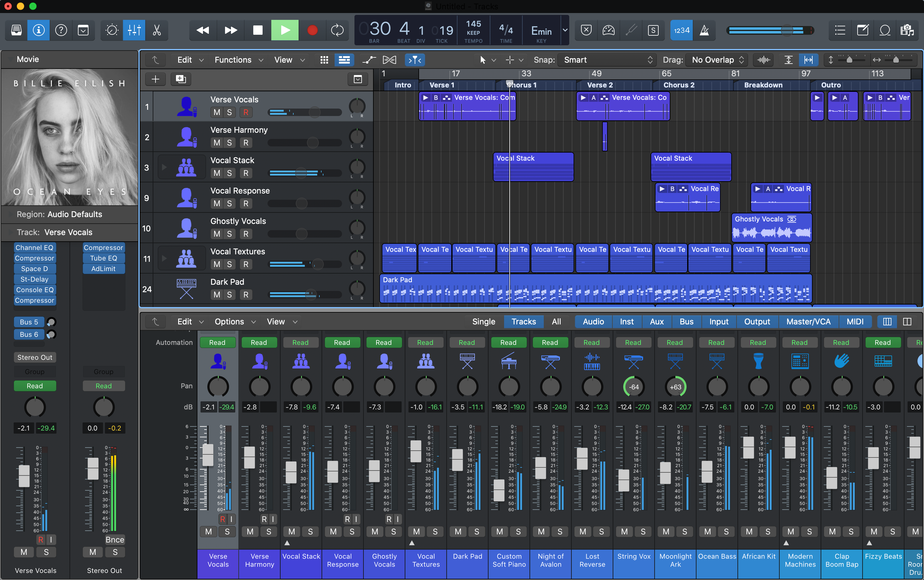This screenshot has width=924, height=580.
Task: Filter mixer by Audio channels
Action: pyautogui.click(x=593, y=322)
